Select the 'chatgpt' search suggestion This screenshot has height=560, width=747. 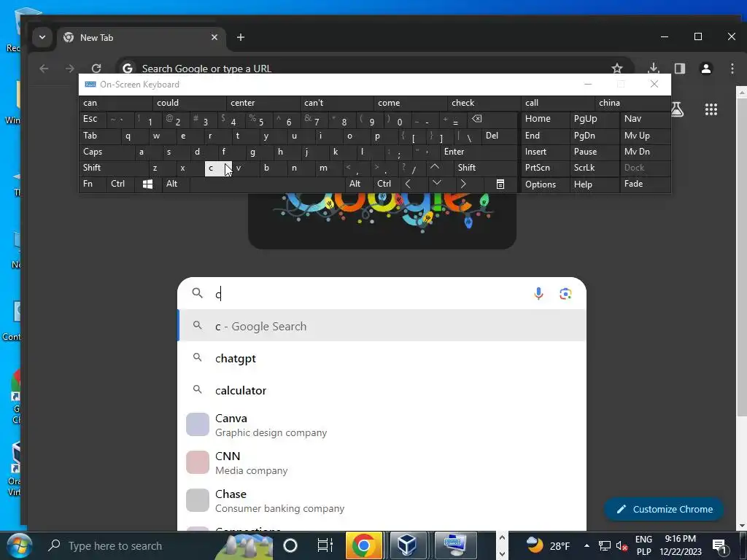pyautogui.click(x=382, y=358)
